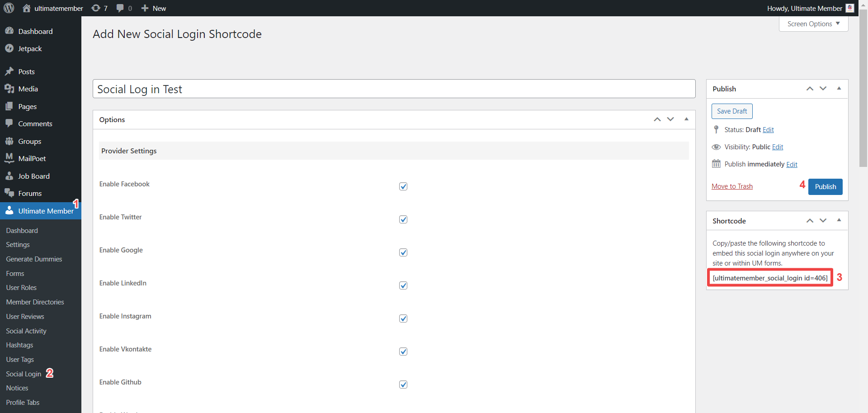Edit the Draft status link
868x413 pixels.
(768, 130)
